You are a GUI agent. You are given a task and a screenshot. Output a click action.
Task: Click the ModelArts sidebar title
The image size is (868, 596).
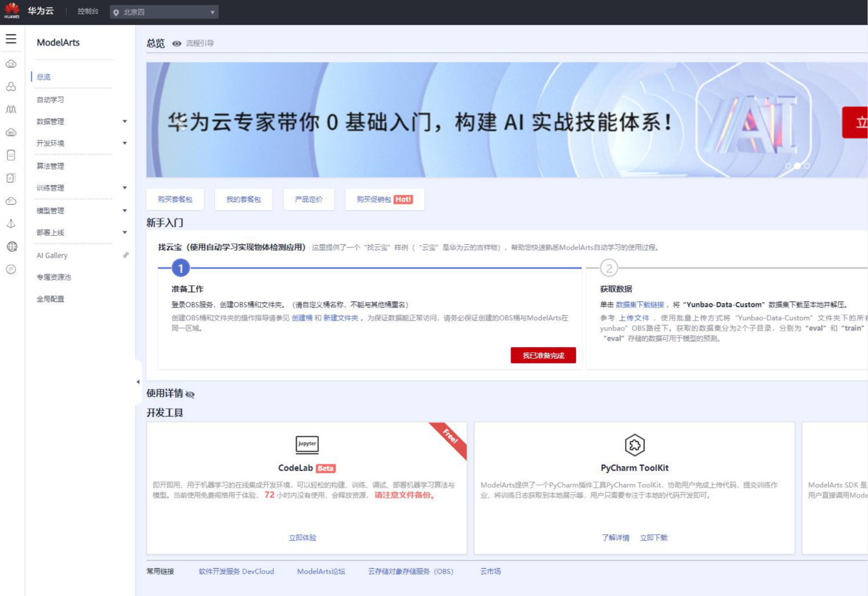tap(58, 43)
